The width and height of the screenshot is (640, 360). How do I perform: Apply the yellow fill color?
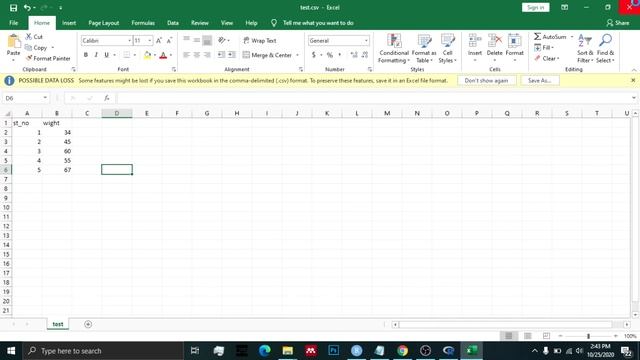(x=147, y=55)
